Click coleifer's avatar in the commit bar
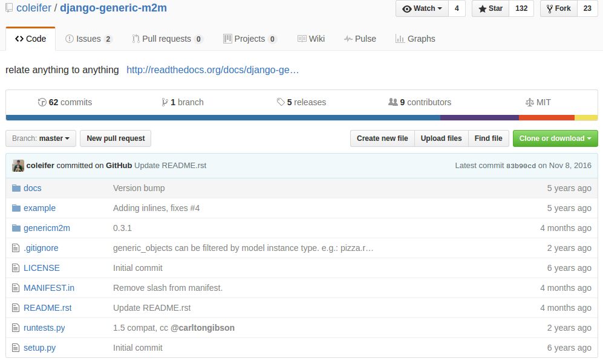603x364 pixels. point(18,166)
